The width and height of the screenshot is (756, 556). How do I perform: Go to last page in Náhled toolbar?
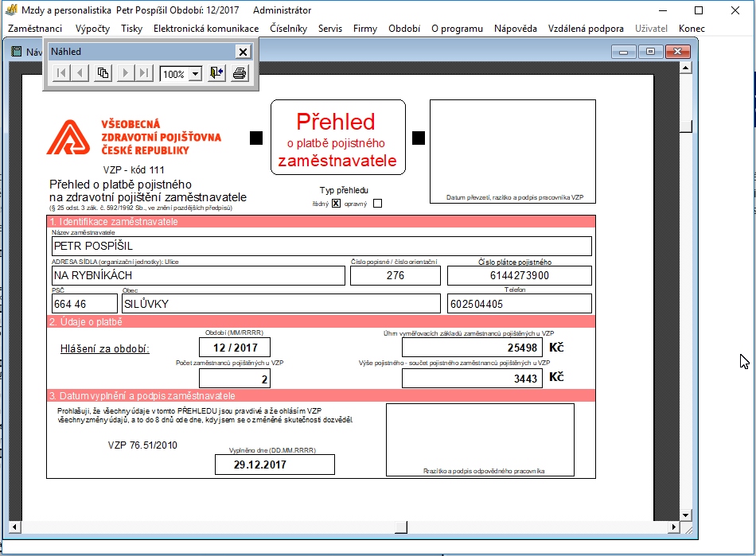[144, 73]
